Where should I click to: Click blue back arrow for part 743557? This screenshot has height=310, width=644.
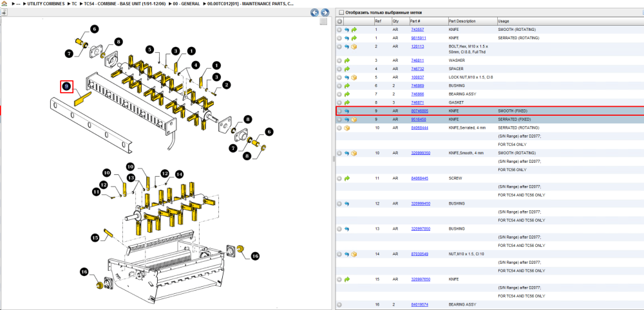[x=346, y=30]
